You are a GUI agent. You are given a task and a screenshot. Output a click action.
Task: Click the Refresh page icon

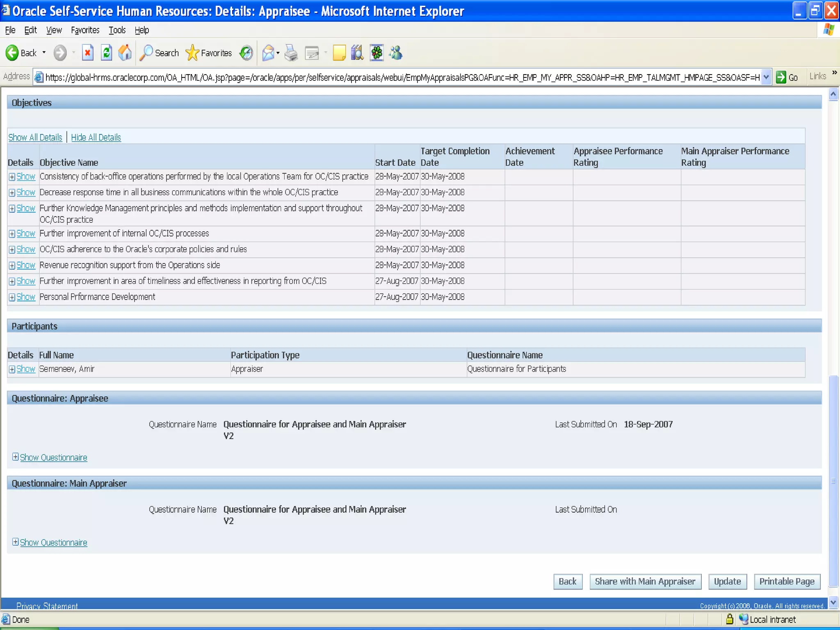click(106, 53)
